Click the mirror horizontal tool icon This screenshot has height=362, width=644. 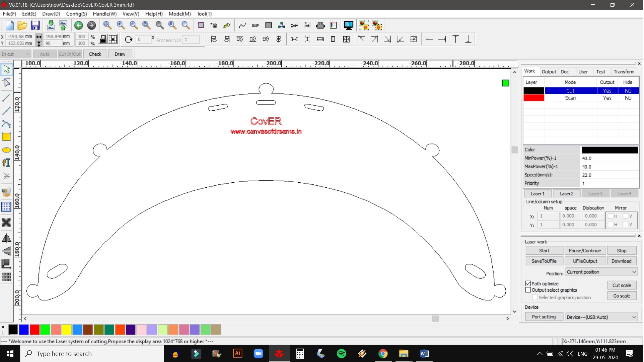6,238
